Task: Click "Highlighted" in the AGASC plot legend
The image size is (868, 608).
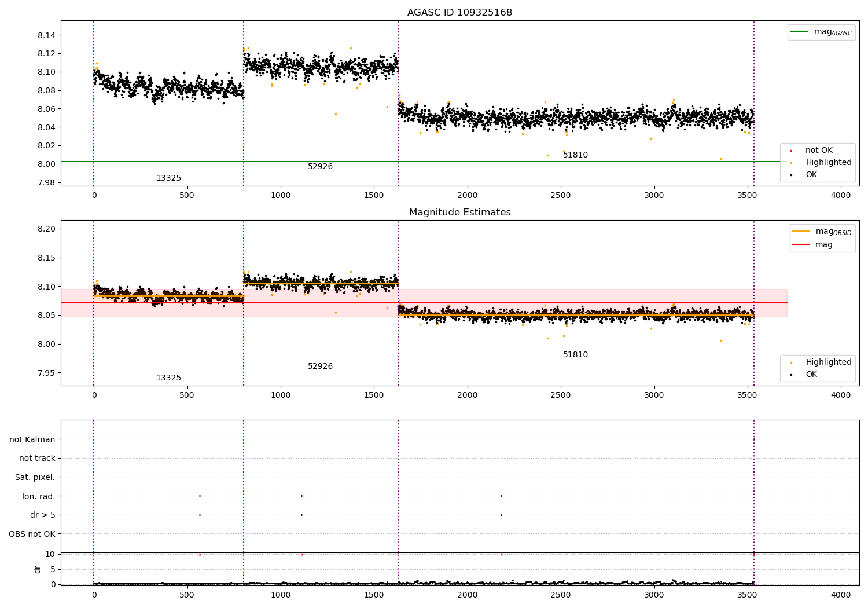Action: pos(828,162)
